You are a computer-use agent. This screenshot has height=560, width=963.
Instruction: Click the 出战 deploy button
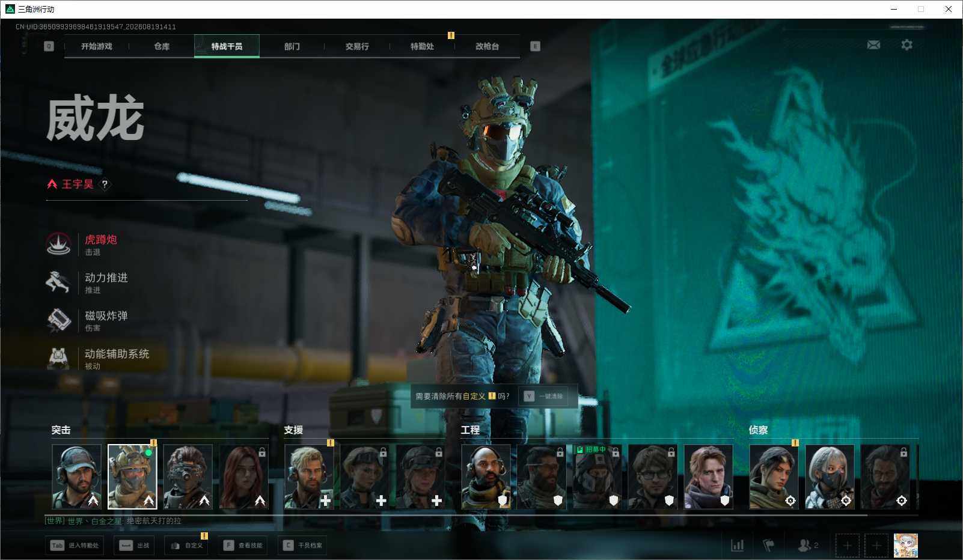pyautogui.click(x=134, y=545)
